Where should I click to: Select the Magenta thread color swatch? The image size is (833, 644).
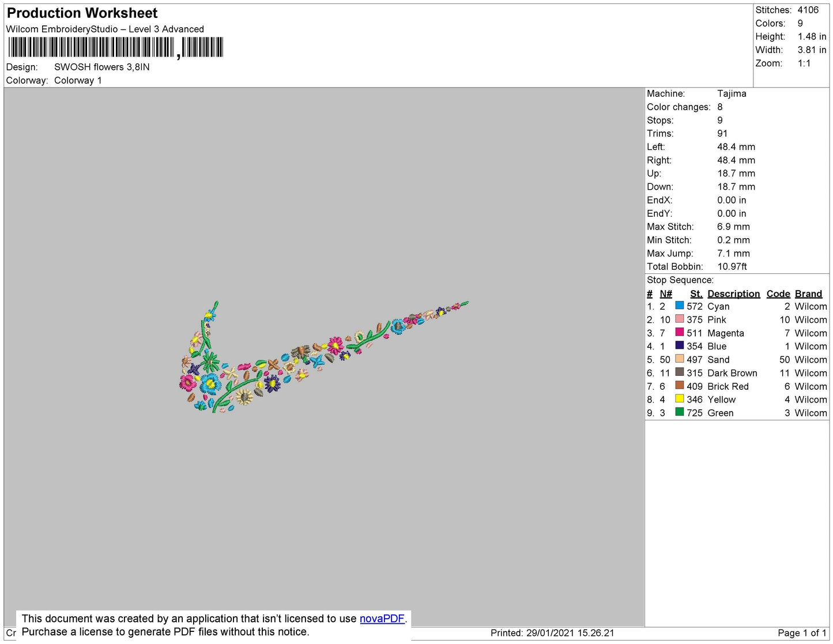pyautogui.click(x=680, y=332)
